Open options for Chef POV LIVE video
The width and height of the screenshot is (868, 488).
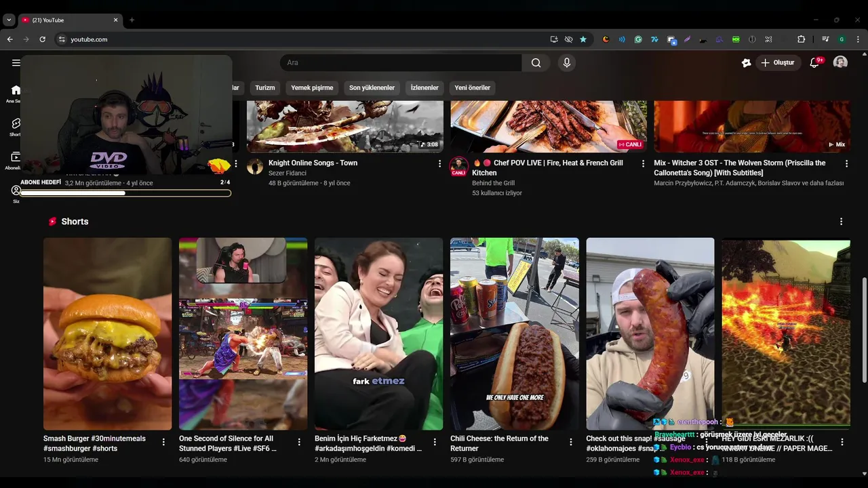coord(643,163)
